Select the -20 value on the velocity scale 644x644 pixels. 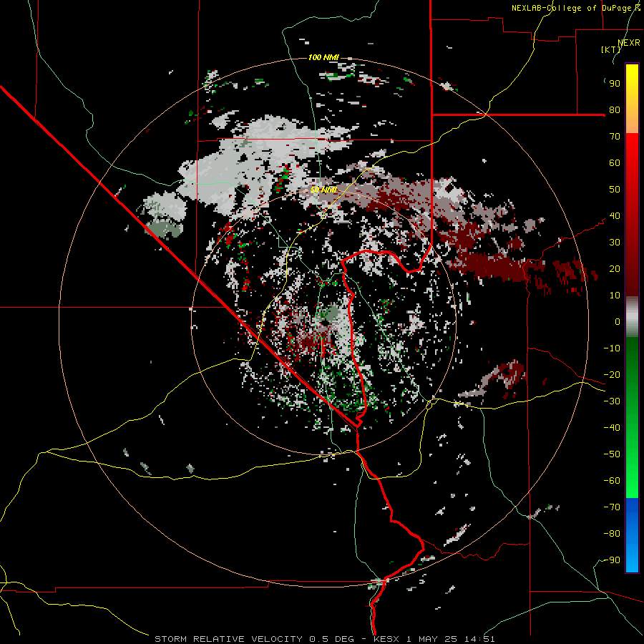[x=612, y=375]
